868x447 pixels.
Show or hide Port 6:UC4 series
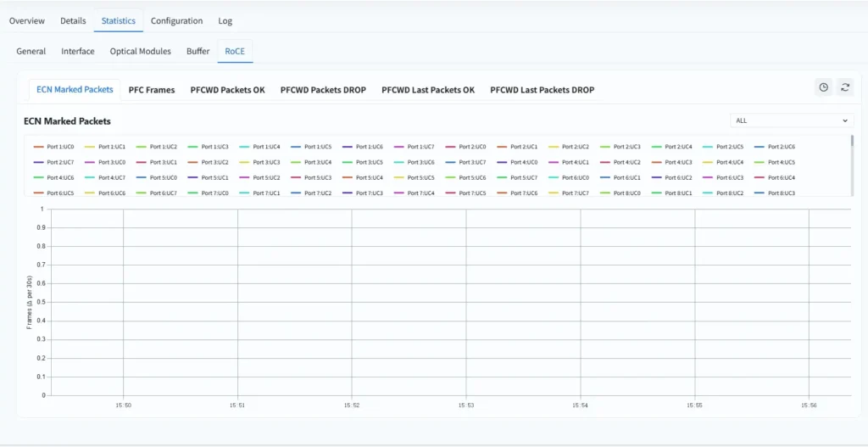click(x=774, y=177)
